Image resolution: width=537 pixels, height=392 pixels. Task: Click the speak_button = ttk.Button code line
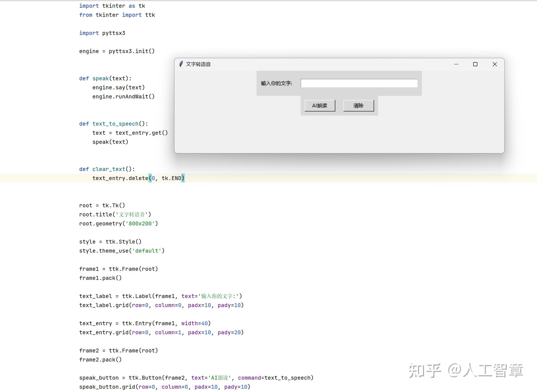point(196,378)
